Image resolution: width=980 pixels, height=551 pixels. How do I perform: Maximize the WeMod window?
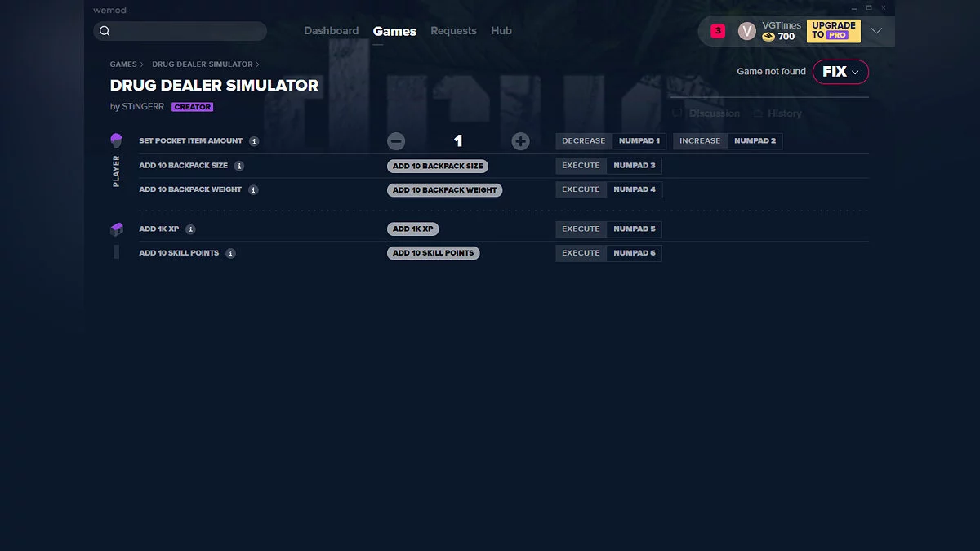coord(870,8)
